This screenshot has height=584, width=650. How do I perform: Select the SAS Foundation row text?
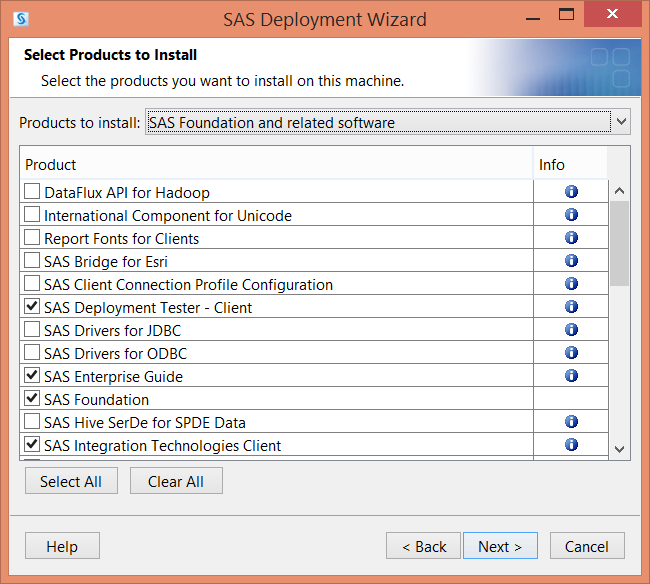point(97,400)
